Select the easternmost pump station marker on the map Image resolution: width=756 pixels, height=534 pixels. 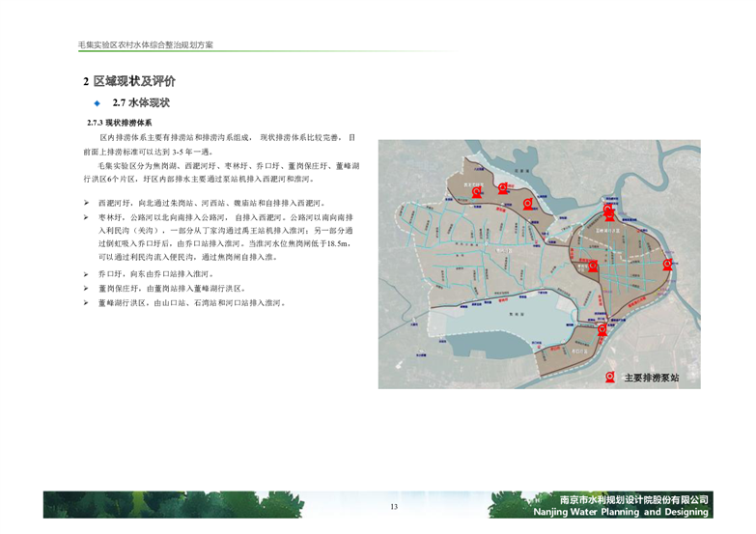[664, 266]
